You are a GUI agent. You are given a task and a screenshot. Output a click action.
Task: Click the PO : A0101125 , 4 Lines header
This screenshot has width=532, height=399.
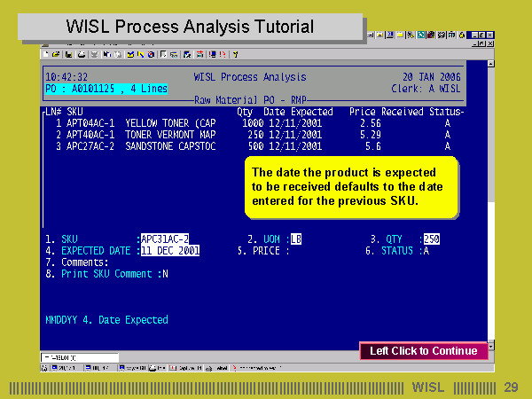[106, 89]
